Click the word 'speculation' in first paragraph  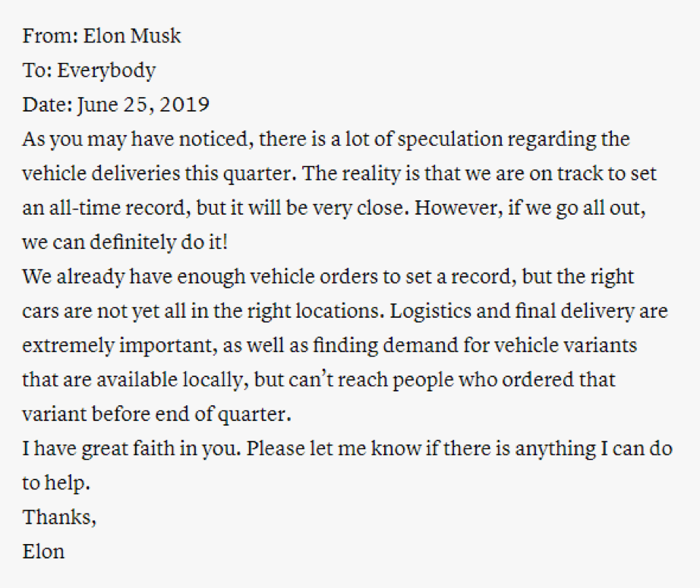pyautogui.click(x=450, y=140)
